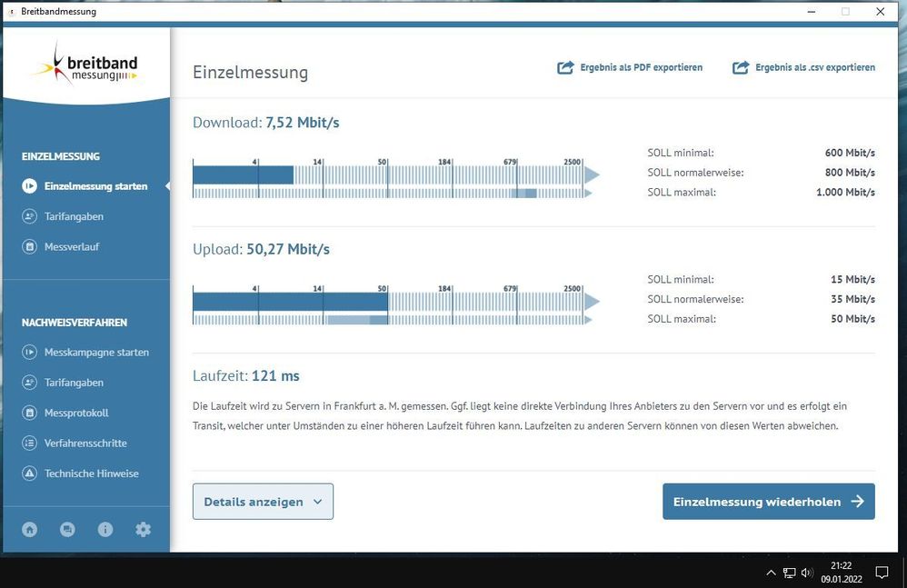Click the breitbandmessung logo
Image resolution: width=907 pixels, height=588 pixels.
click(86, 65)
